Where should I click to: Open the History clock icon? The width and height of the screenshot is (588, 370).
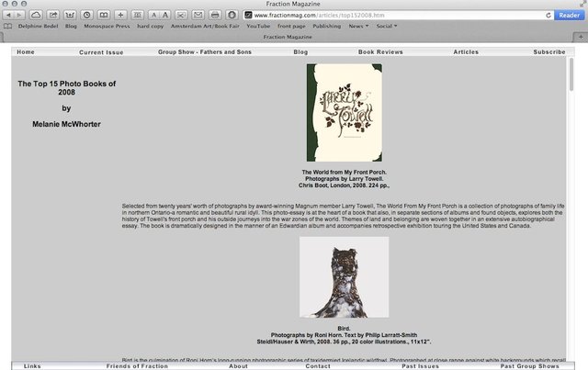tap(86, 16)
